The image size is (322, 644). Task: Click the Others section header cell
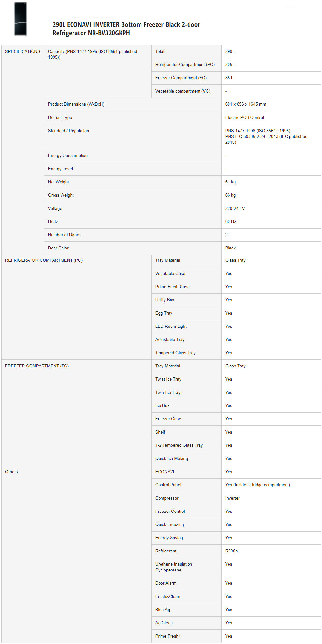click(x=12, y=472)
